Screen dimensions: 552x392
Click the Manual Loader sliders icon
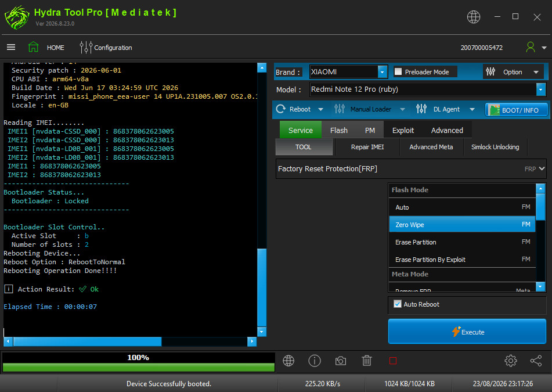pyautogui.click(x=340, y=109)
